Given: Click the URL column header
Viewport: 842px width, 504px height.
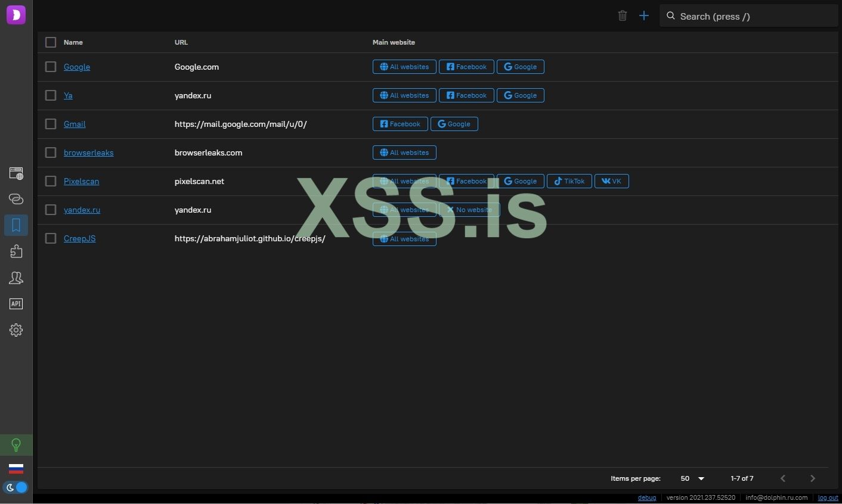Looking at the screenshot, I should click(181, 42).
